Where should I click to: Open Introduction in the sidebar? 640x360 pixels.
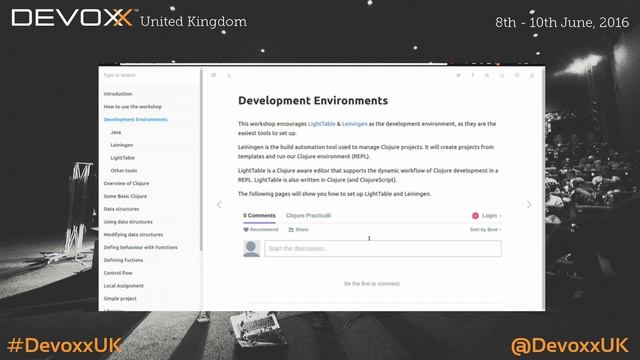point(118,94)
